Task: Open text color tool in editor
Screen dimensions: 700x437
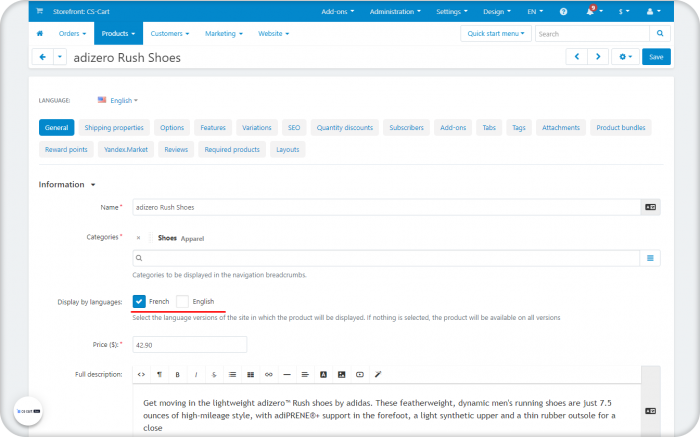Action: 323,375
